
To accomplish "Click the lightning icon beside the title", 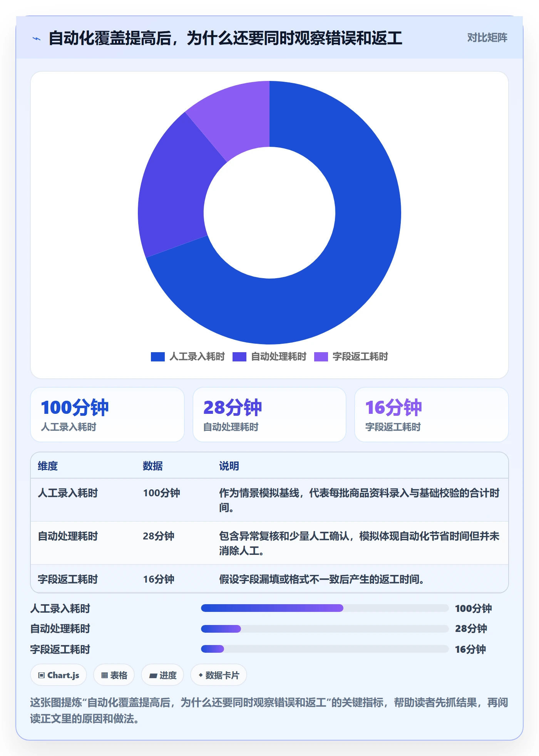I will tap(37, 39).
